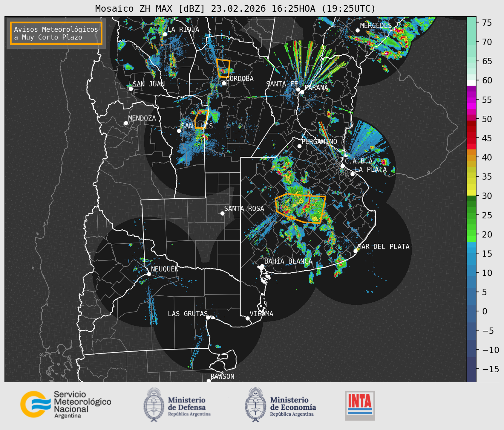The image size is (504, 430).
Task: Click the 70 dBZ tick label
Action: click(487, 42)
